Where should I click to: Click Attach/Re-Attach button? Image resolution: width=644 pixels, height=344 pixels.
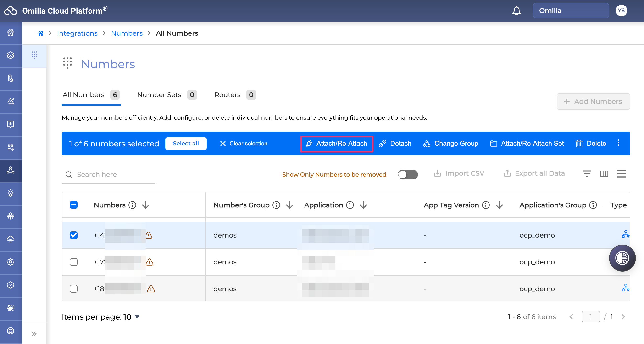tap(337, 144)
